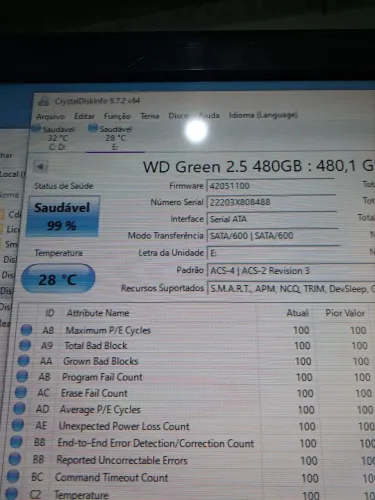Click the CrystalDiskInfo title bar icon
The image size is (375, 500).
coord(43,101)
